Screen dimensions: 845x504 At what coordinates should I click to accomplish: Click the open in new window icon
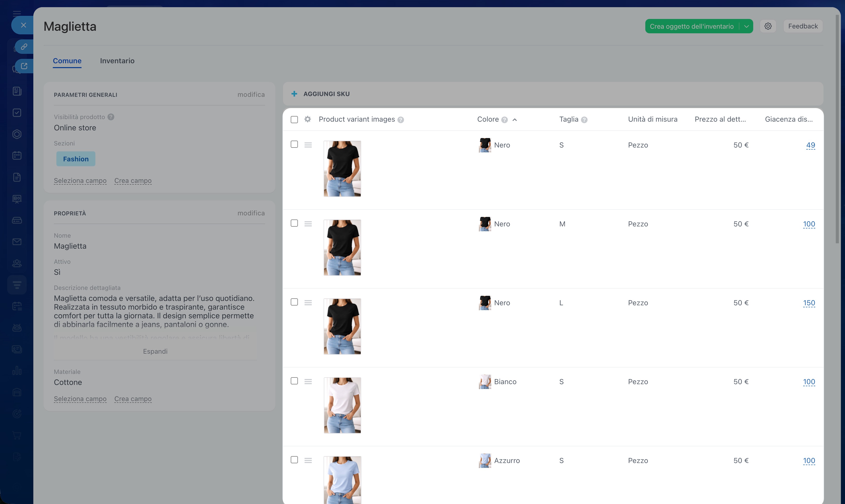coord(24,66)
